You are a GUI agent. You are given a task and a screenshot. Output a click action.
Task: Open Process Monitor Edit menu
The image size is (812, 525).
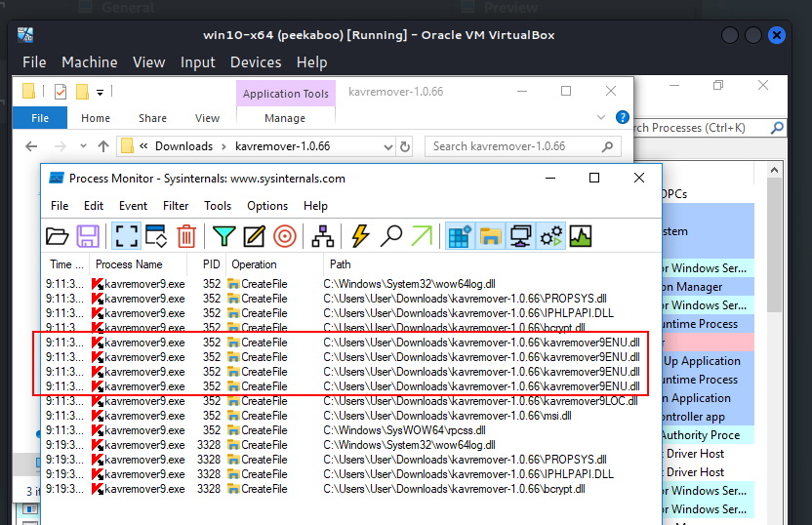(x=94, y=206)
